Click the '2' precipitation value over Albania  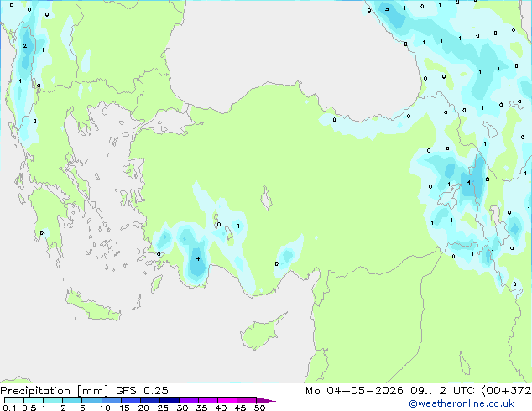coord(25,45)
